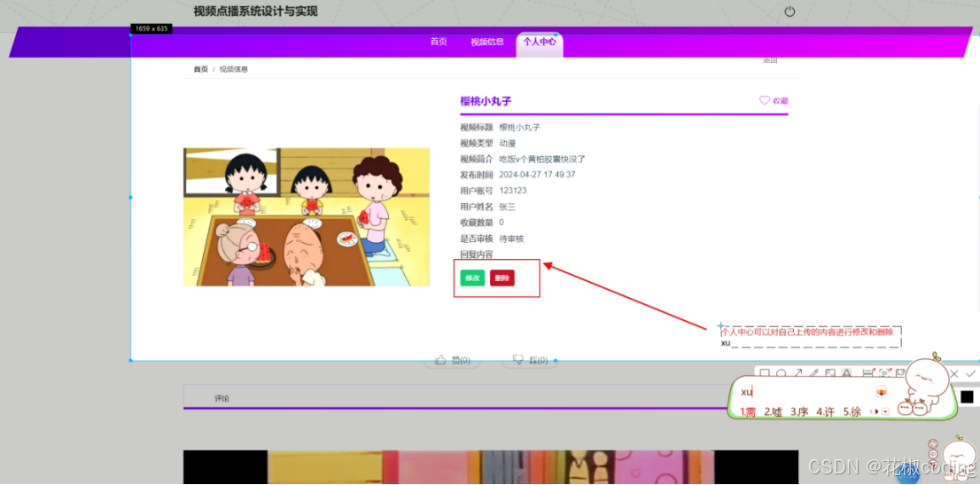Choose IME candidate 3.序

[799, 411]
